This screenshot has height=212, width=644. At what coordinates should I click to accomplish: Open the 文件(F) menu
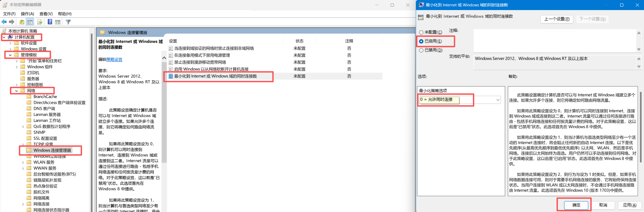point(9,14)
